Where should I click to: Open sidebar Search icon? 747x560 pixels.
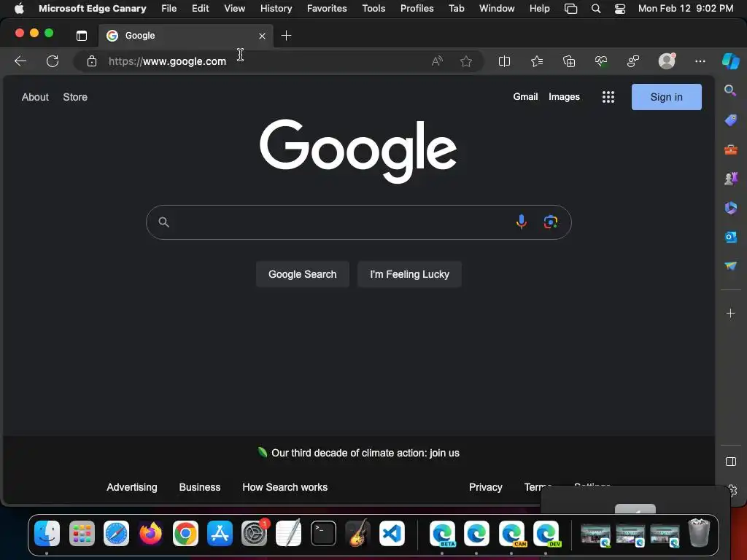(x=729, y=90)
